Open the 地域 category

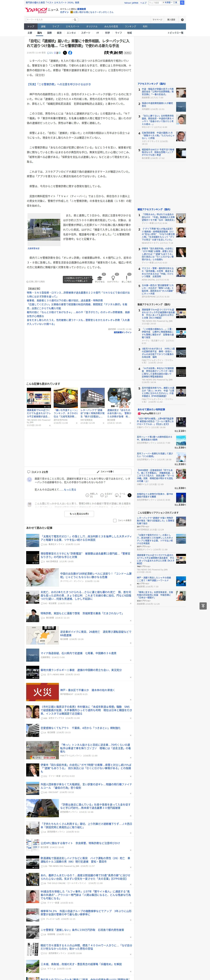pyautogui.click(x=130, y=33)
